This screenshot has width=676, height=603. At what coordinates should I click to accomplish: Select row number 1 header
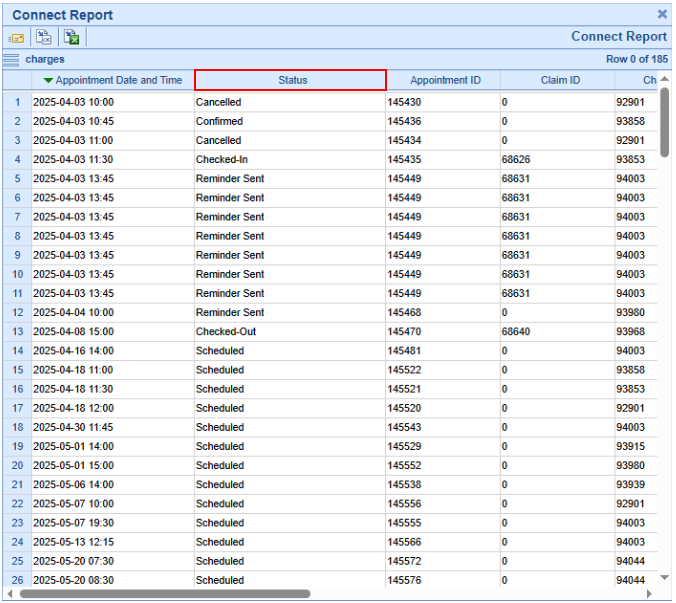[x=16, y=102]
